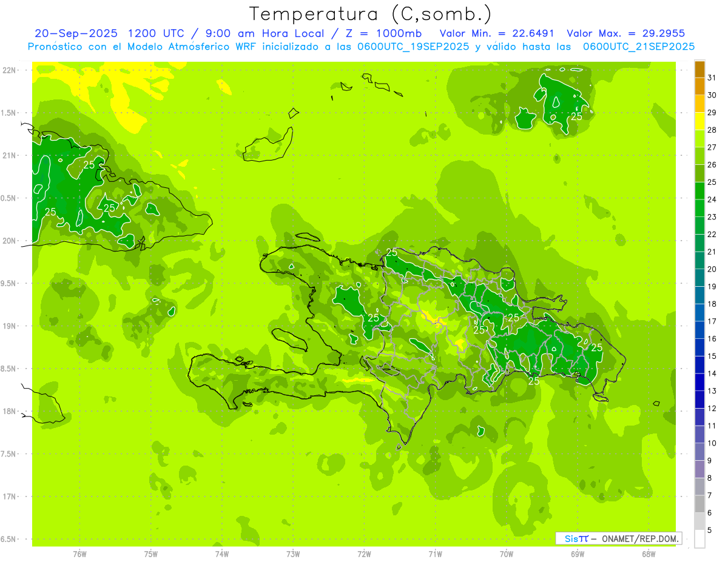This screenshot has height=562, width=728.
Task: Select the white swatch at the color scale bottom
Action: (x=699, y=539)
